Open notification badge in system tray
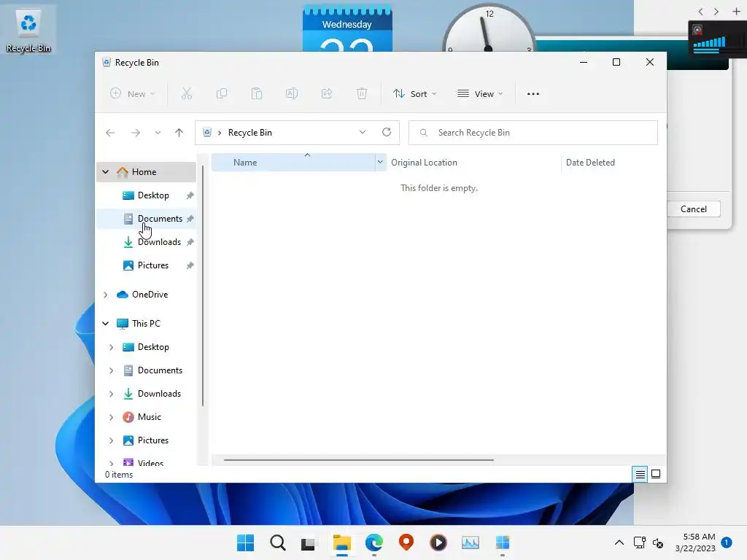The height and width of the screenshot is (560, 747). pos(727,542)
